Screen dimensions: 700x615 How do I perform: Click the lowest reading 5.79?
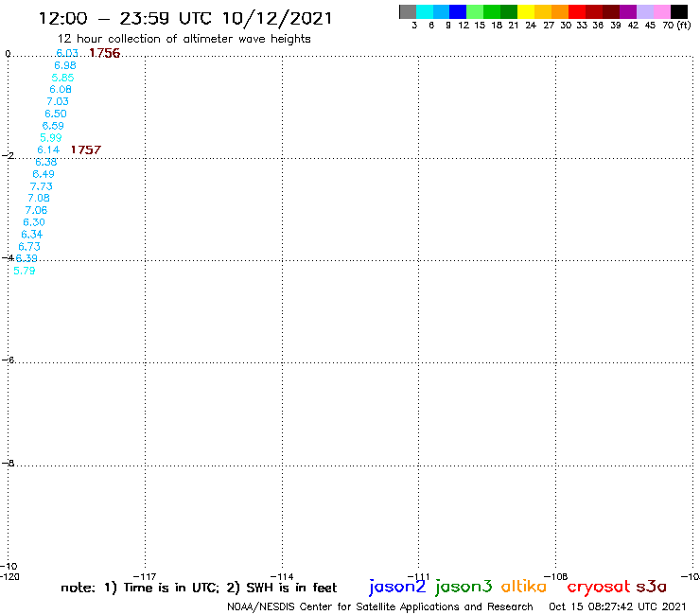click(24, 271)
